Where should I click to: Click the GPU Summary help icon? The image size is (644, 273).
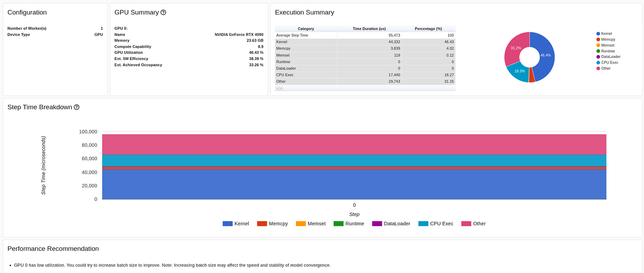click(163, 13)
